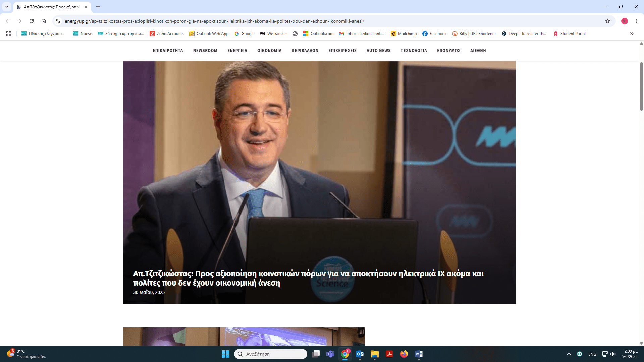Open the AUTO NEWS menu section
The height and width of the screenshot is (362, 644).
(x=378, y=51)
